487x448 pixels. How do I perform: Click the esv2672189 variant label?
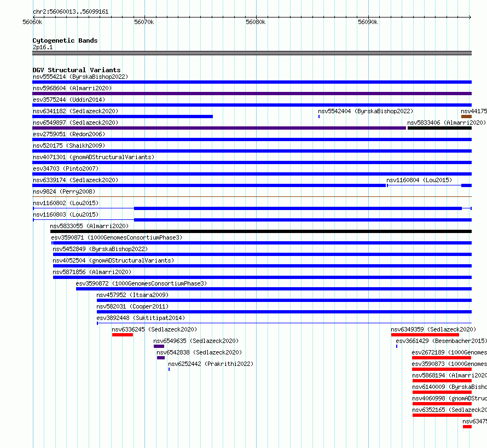click(x=449, y=352)
